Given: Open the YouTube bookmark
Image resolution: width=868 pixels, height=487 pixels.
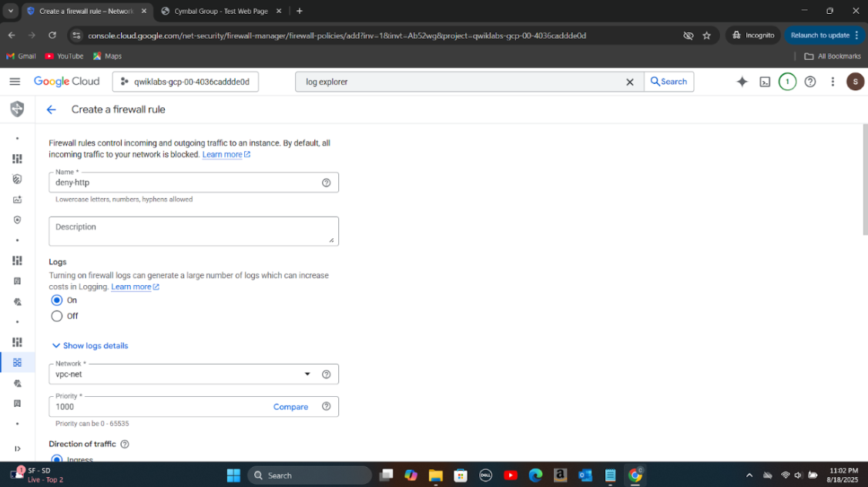Looking at the screenshot, I should 64,56.
